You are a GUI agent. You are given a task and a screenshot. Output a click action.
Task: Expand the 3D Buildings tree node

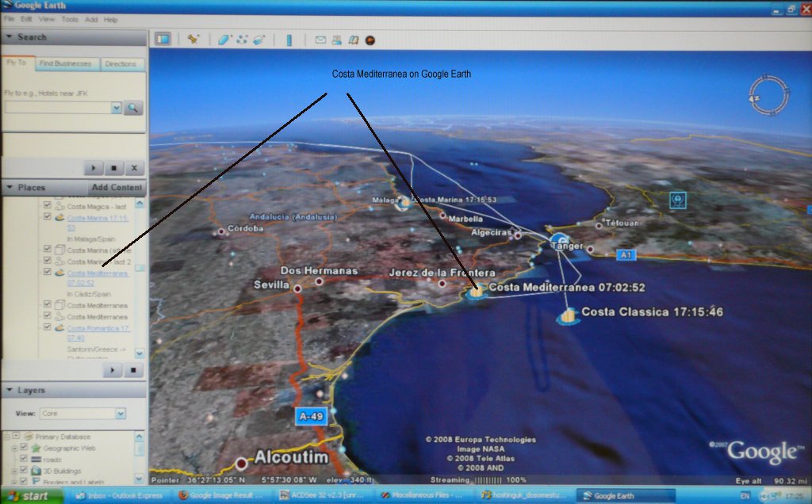tap(14, 471)
